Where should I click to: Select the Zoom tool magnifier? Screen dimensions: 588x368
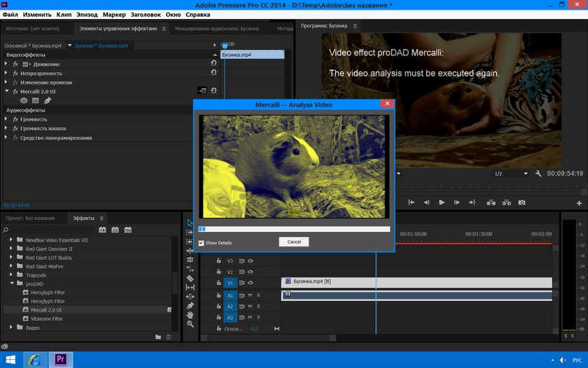click(190, 324)
